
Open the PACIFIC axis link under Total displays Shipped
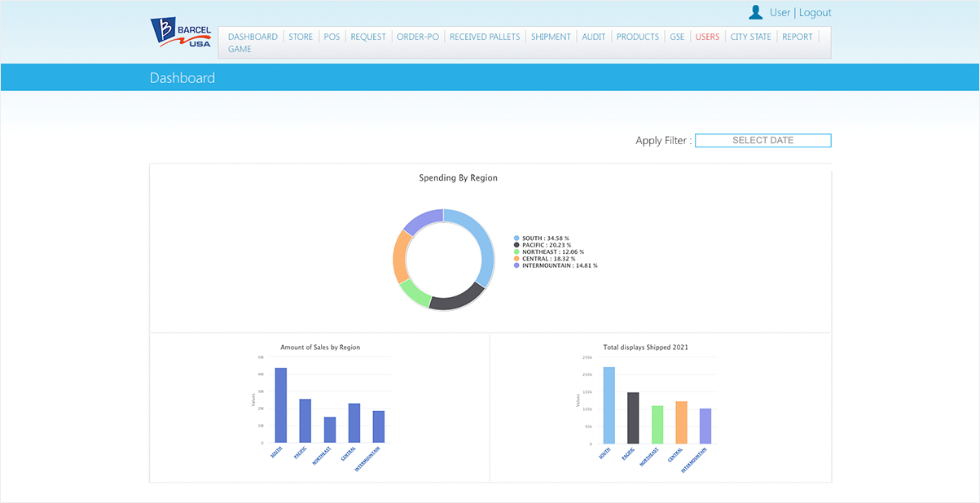click(626, 454)
